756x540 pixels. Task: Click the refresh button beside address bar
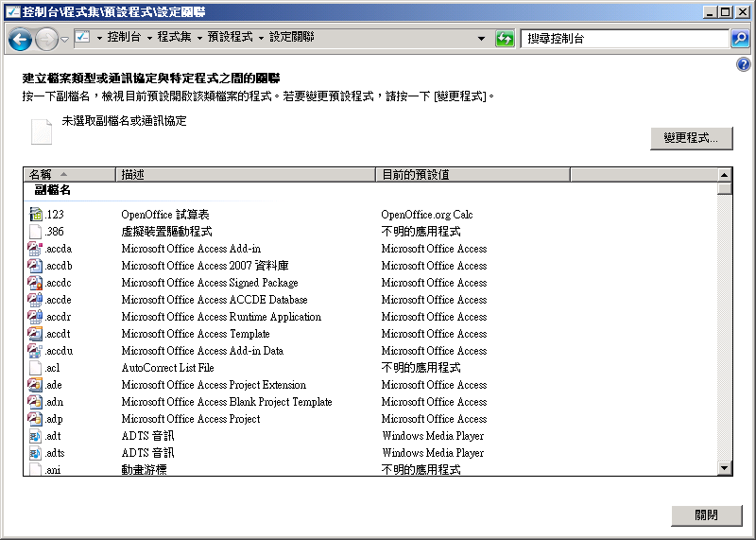(505, 39)
